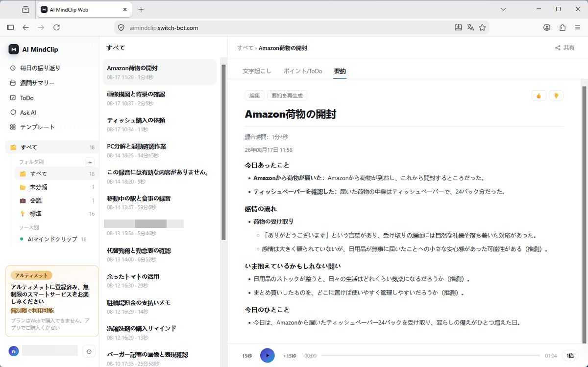Rewind 15 seconds with -15秒
588x367 pixels.
(x=246, y=356)
